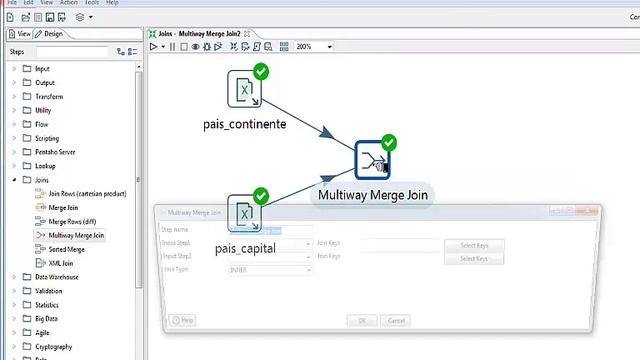Expand the Input folder
The height and width of the screenshot is (360, 640).
coord(14,69)
